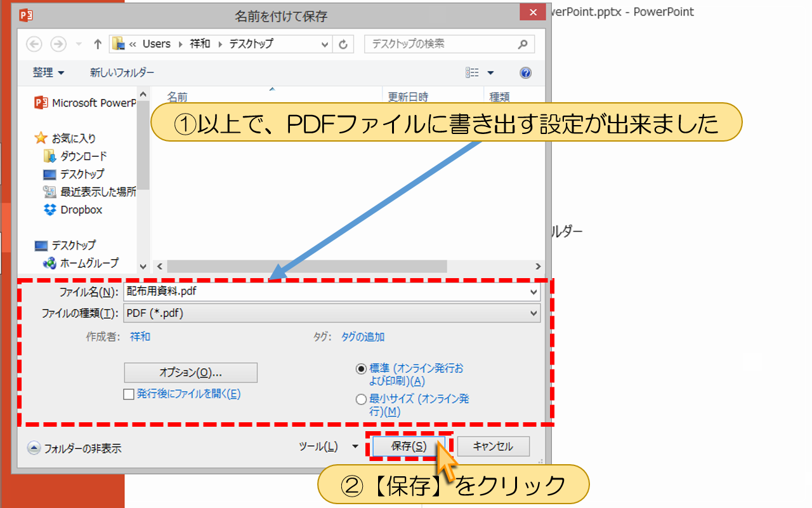Open 最近表示した場所 in sidebar

tap(89, 192)
